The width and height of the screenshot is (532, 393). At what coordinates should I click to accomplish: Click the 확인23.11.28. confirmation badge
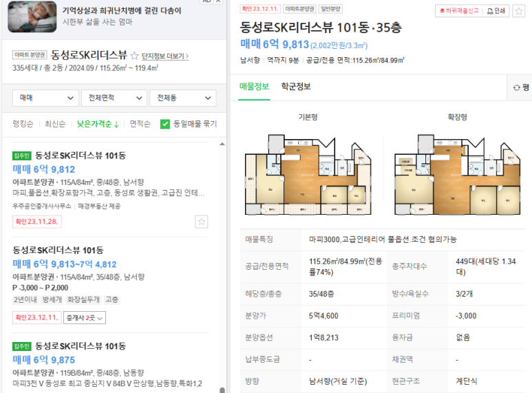pos(37,222)
